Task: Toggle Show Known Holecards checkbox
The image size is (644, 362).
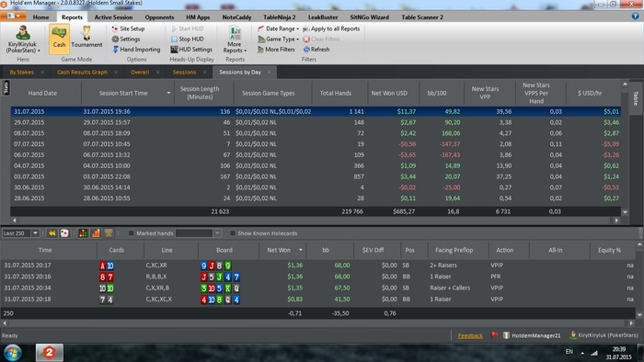Action: tap(233, 233)
